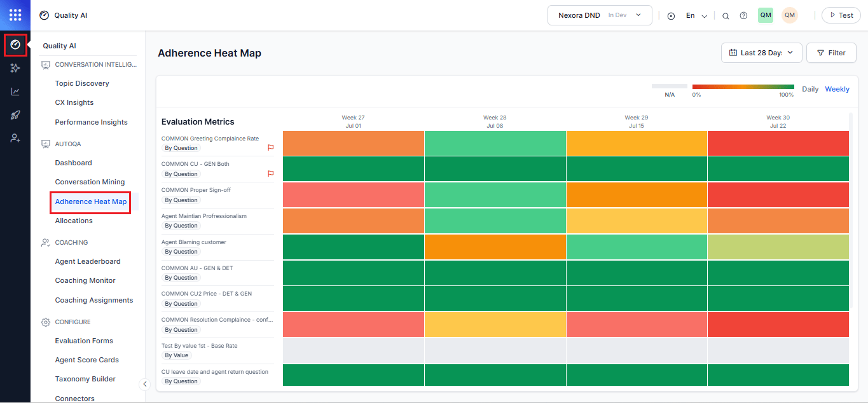Open the Nexora DND app dropdown
This screenshot has width=868, height=403.
(600, 15)
